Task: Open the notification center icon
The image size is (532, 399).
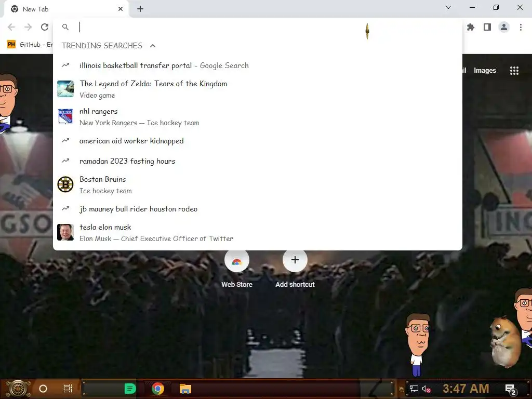Action: point(511,390)
